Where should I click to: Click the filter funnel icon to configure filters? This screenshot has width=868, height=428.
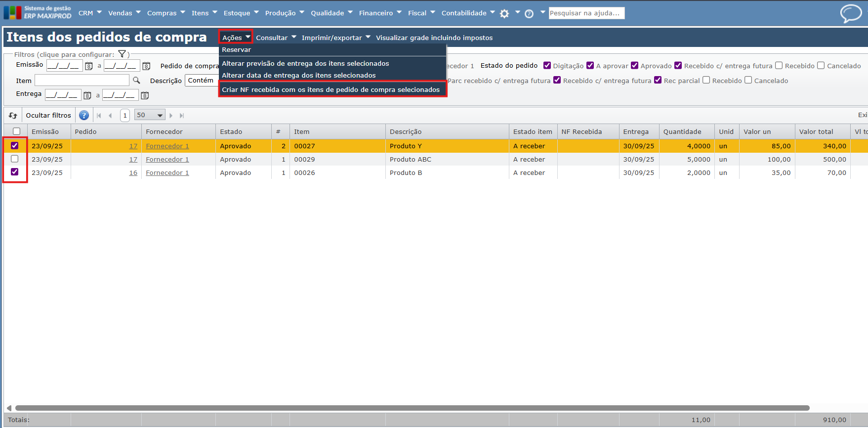(x=122, y=54)
